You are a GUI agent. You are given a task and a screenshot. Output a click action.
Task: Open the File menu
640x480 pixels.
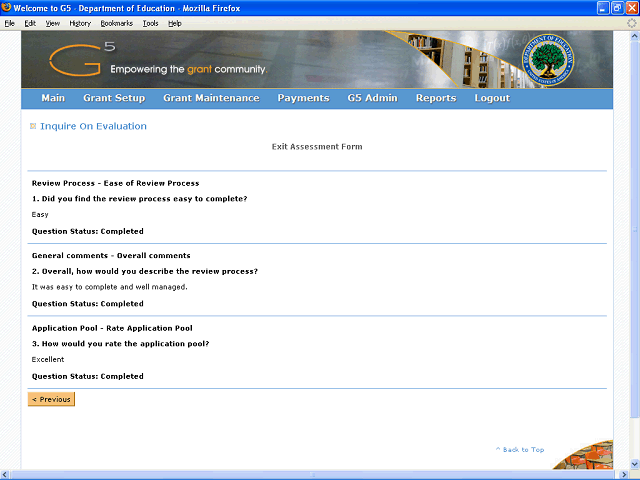coord(9,23)
